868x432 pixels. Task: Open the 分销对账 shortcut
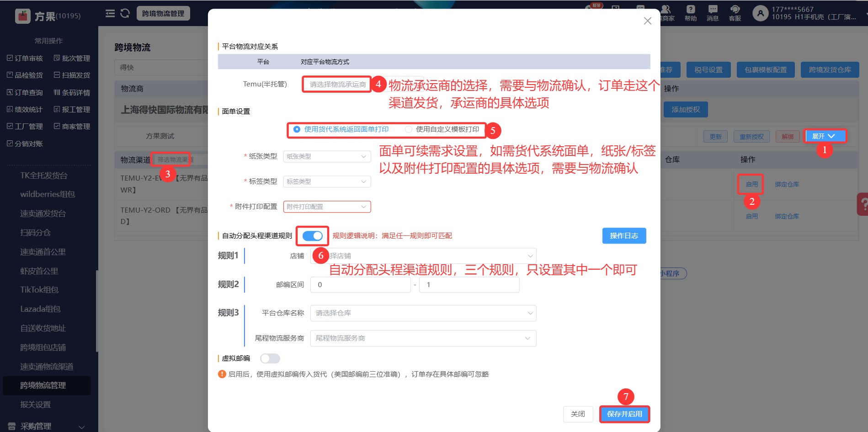[25, 144]
